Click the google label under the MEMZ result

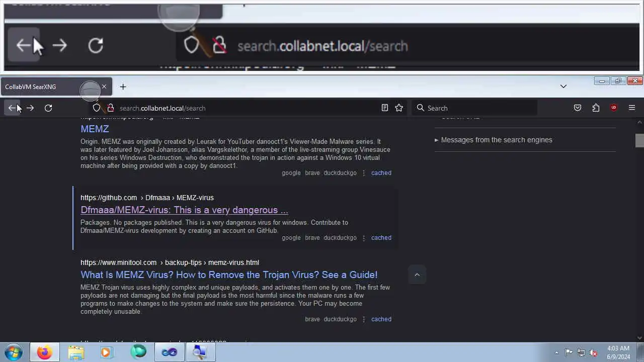291,173
